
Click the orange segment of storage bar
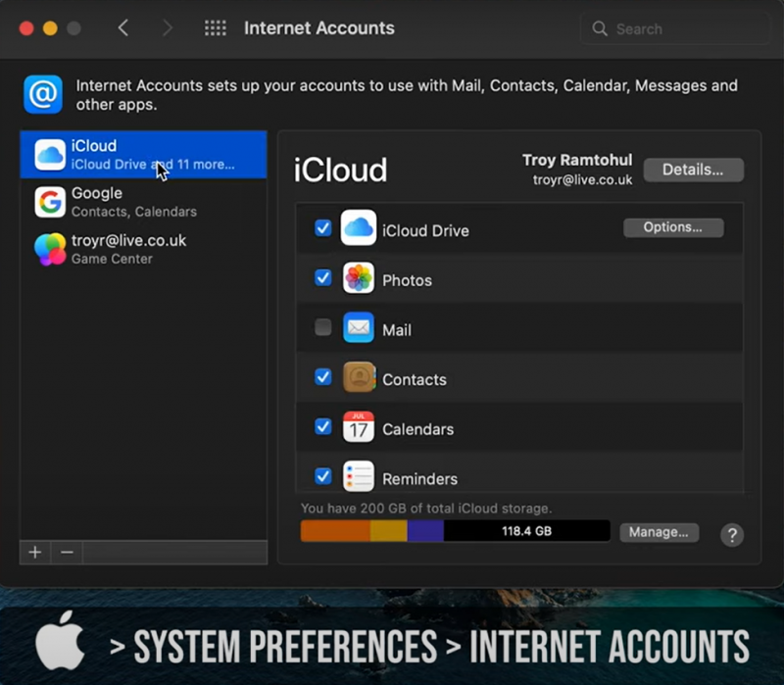click(x=335, y=531)
